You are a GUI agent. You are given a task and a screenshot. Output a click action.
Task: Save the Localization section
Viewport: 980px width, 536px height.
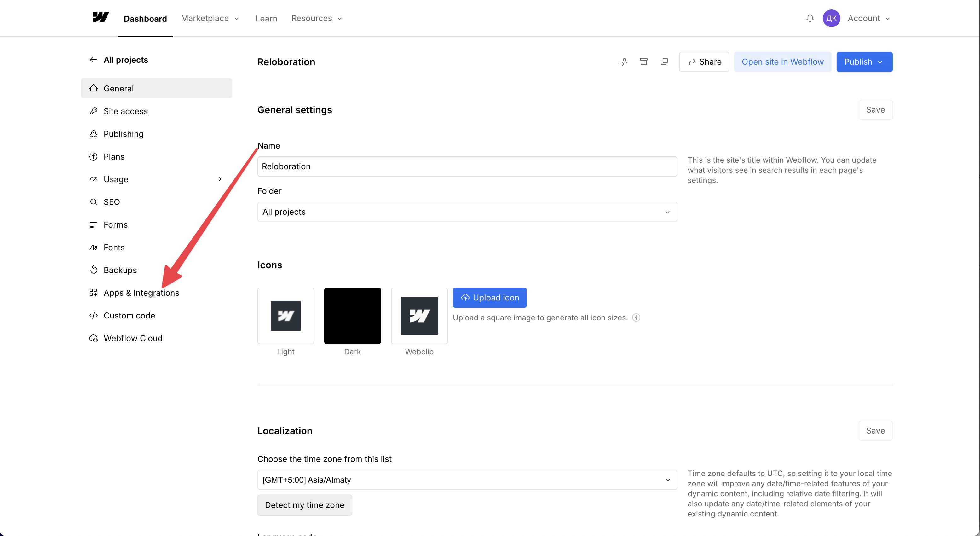coord(875,431)
